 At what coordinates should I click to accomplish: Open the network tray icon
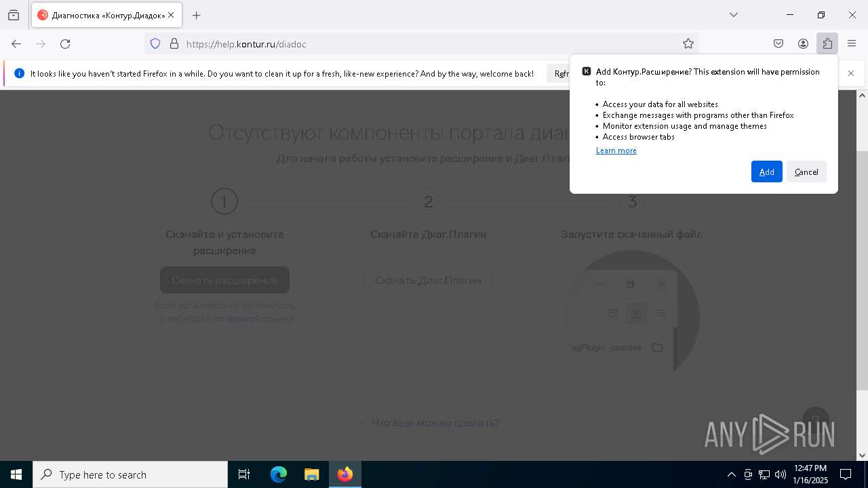(x=764, y=474)
